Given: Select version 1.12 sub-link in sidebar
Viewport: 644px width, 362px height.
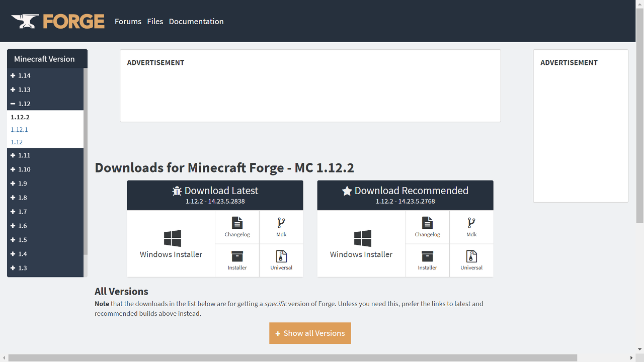Looking at the screenshot, I should (17, 142).
